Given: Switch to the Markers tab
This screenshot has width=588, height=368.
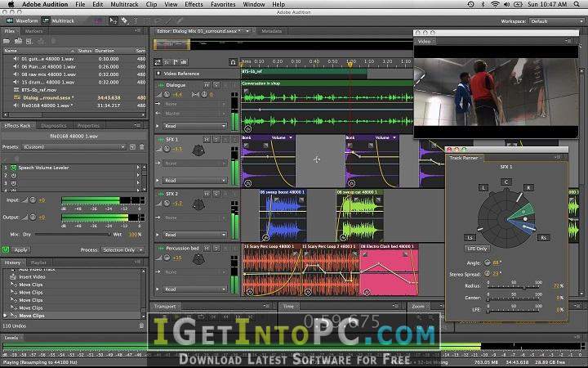Looking at the screenshot, I should pos(33,31).
